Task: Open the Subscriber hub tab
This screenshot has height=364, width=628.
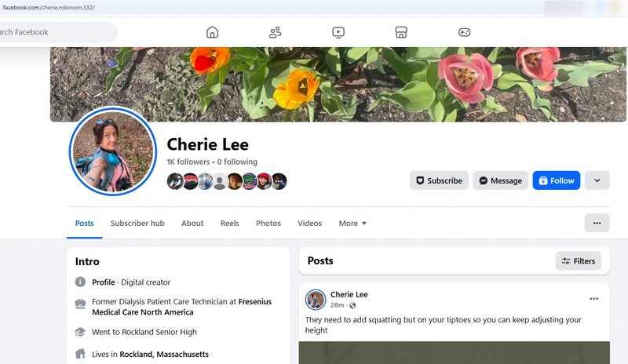Action: [x=137, y=224]
